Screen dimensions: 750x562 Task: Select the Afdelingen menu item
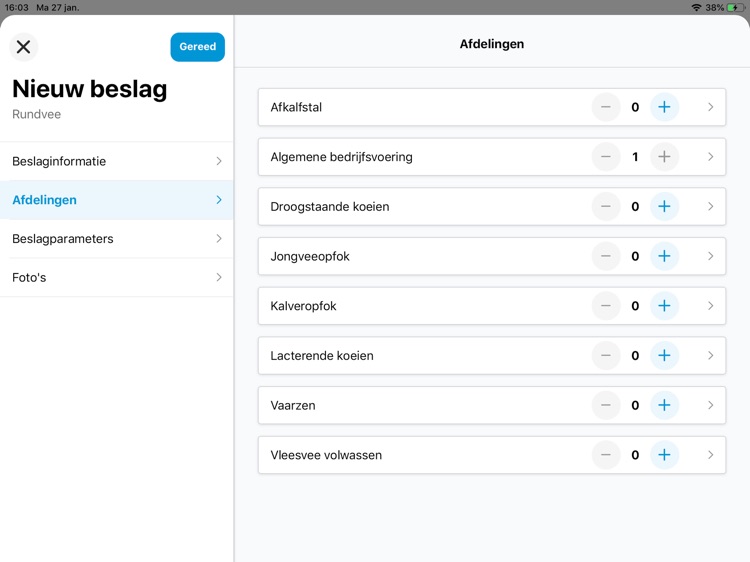pyautogui.click(x=116, y=200)
